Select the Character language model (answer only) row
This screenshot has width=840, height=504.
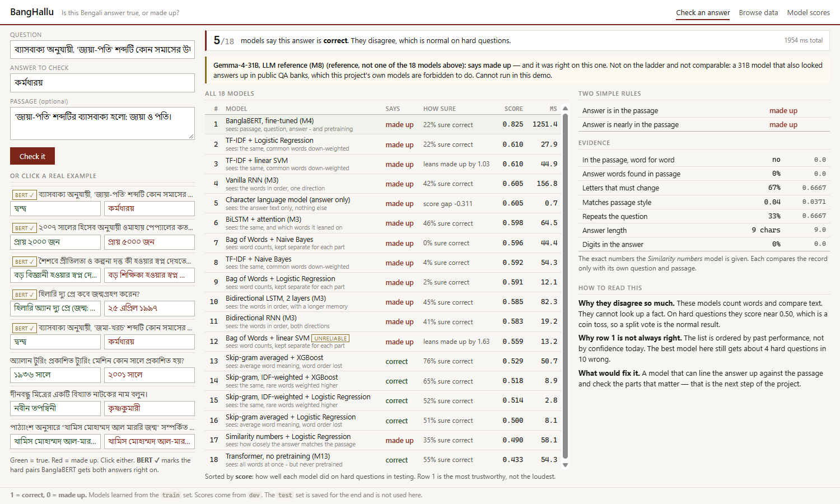382,203
